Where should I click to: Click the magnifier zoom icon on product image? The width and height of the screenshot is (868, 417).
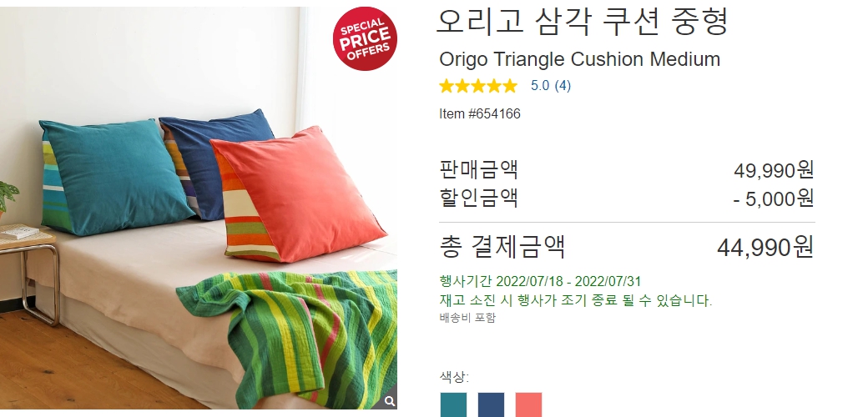pyautogui.click(x=390, y=401)
